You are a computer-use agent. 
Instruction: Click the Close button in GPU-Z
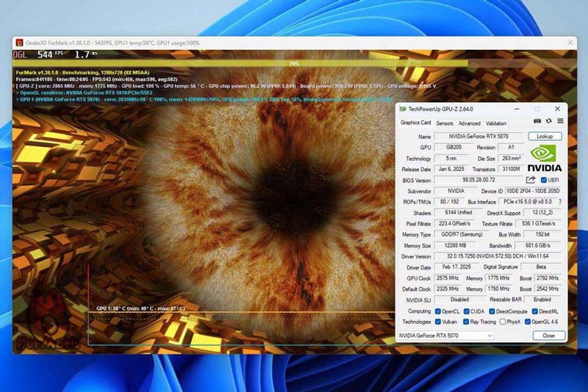tap(548, 335)
